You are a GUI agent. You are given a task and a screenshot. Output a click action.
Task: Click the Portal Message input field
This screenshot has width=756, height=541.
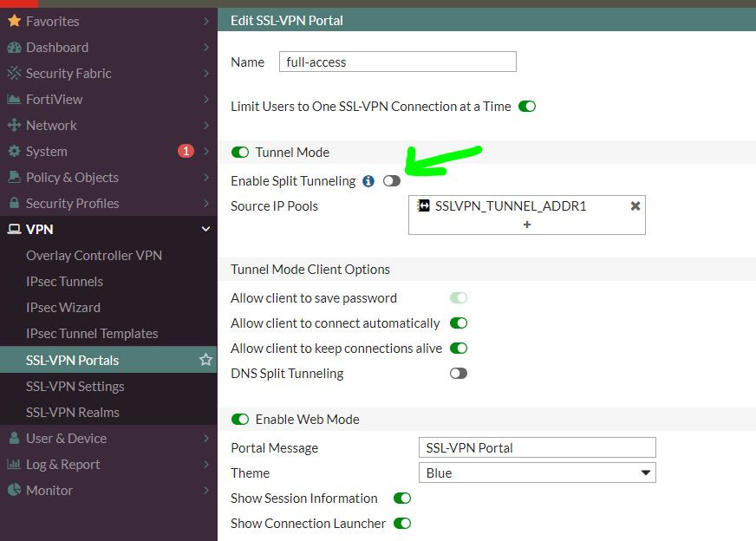[x=538, y=447]
